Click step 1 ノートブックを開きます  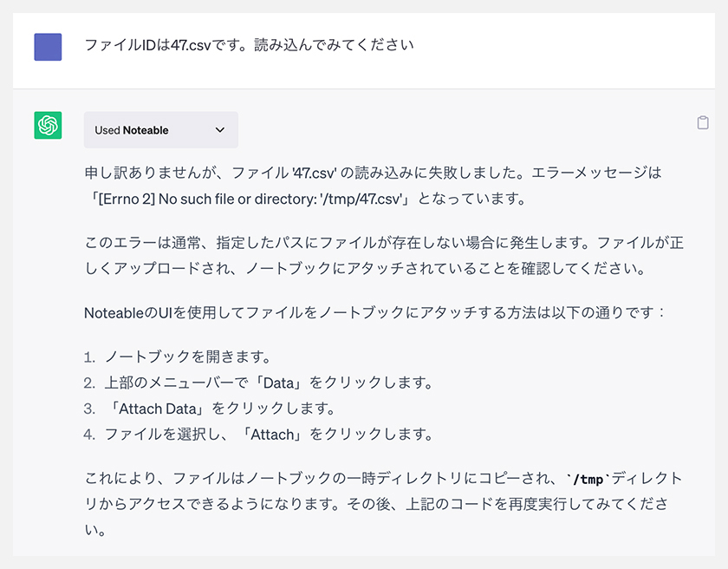point(187,356)
